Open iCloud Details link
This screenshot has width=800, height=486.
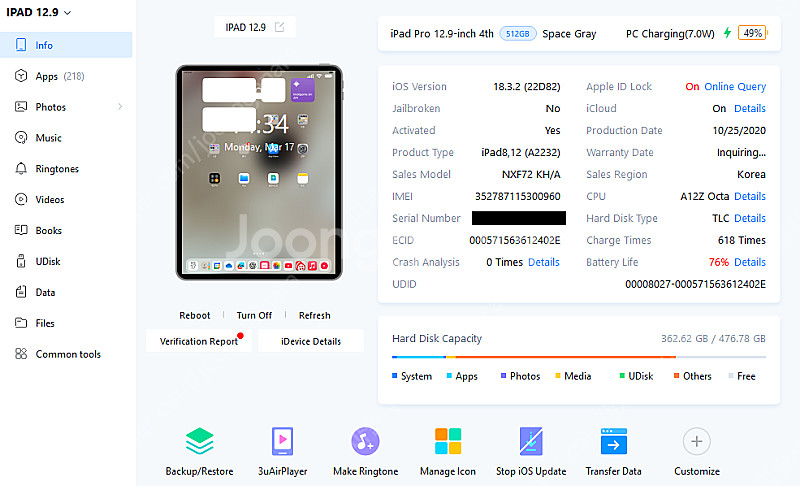(x=749, y=108)
